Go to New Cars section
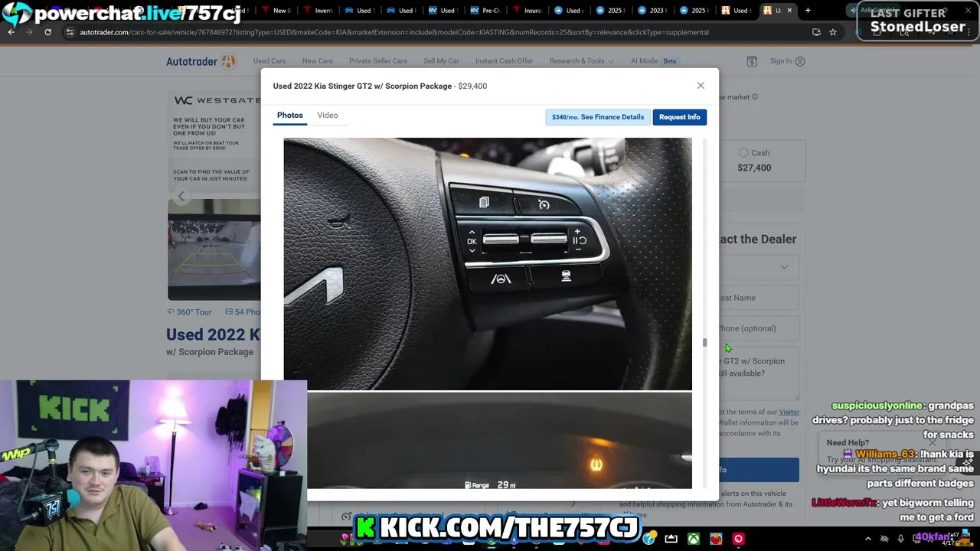This screenshot has width=980, height=551. (317, 61)
